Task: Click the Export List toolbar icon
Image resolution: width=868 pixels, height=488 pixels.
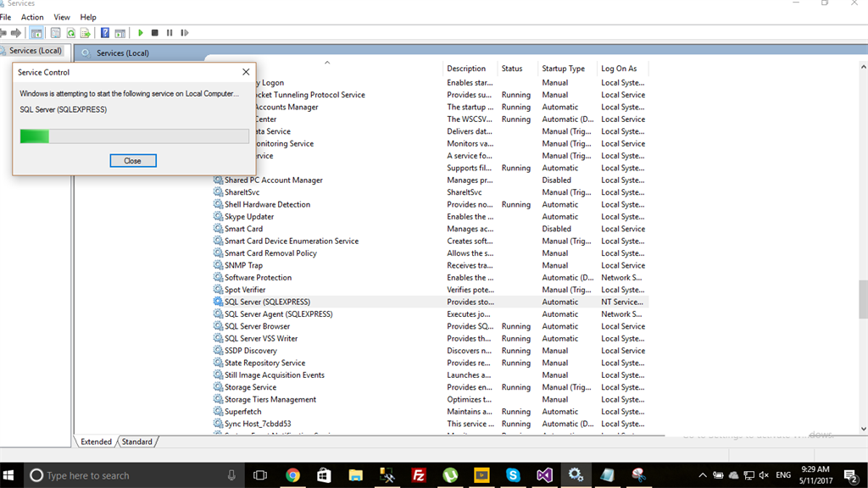Action: [86, 33]
